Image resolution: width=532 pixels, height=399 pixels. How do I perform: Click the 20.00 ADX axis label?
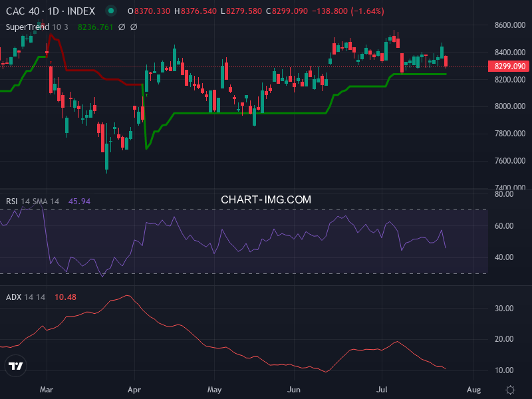(x=504, y=339)
